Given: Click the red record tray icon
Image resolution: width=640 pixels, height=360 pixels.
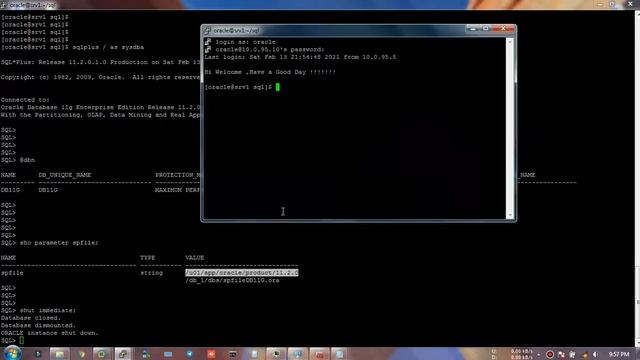Looking at the screenshot, I should pos(550,355).
